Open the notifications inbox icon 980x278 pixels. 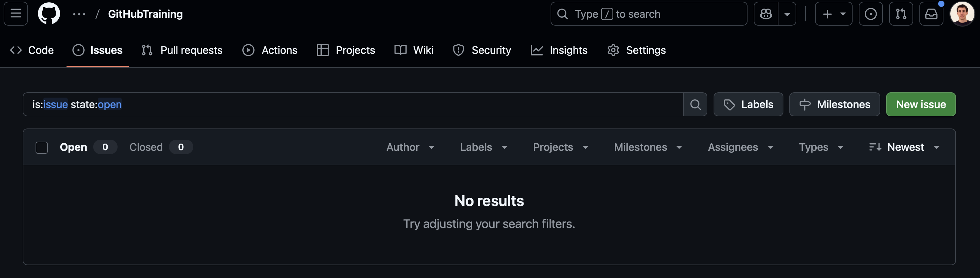(931, 14)
